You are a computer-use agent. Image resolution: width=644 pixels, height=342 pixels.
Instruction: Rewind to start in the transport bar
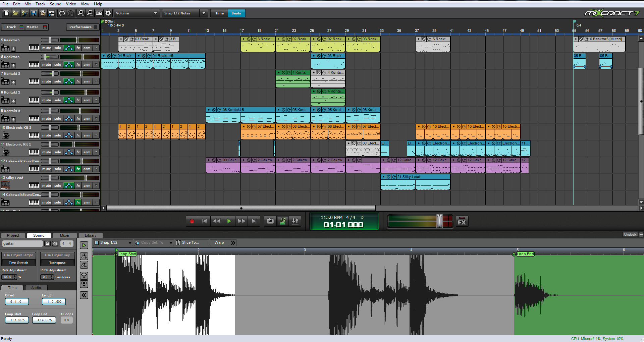tap(204, 221)
